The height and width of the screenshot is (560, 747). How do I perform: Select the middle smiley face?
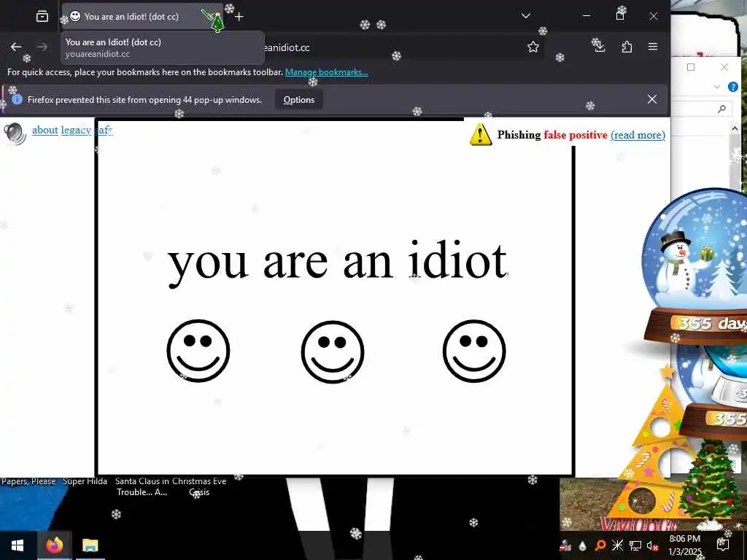tap(333, 352)
